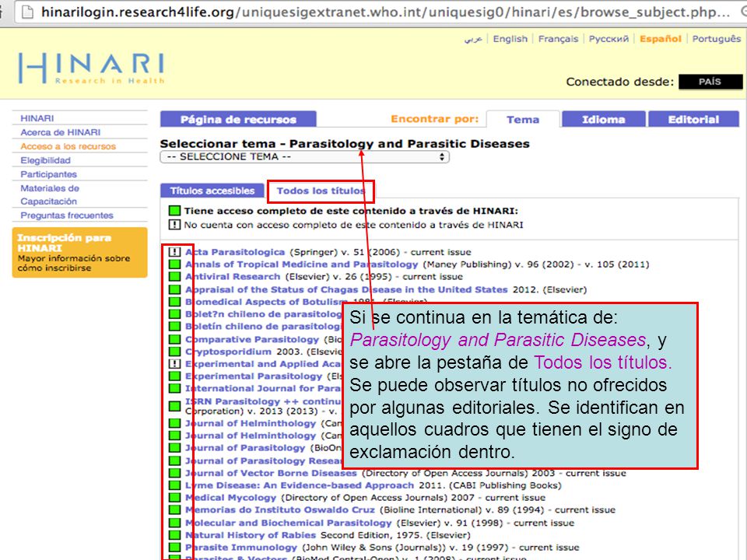
Task: Switch language to English
Action: click(510, 39)
